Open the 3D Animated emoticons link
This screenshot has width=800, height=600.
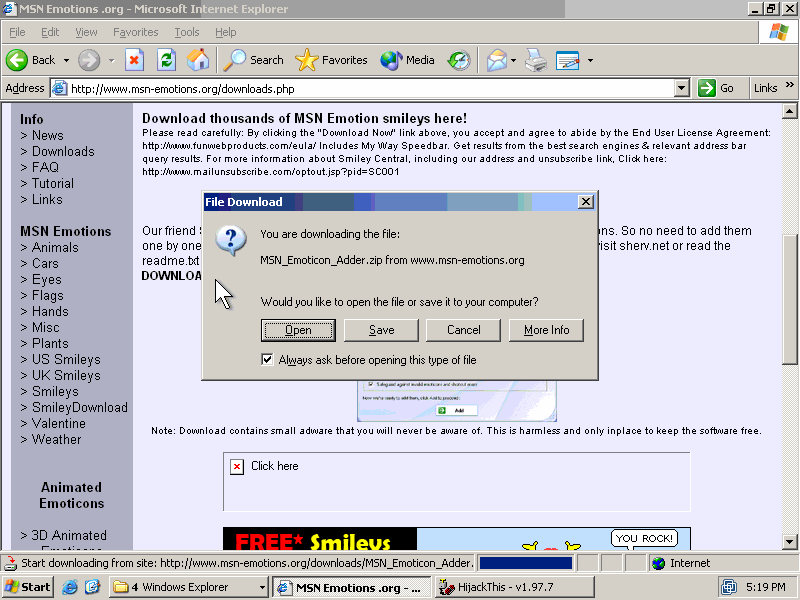(x=69, y=535)
